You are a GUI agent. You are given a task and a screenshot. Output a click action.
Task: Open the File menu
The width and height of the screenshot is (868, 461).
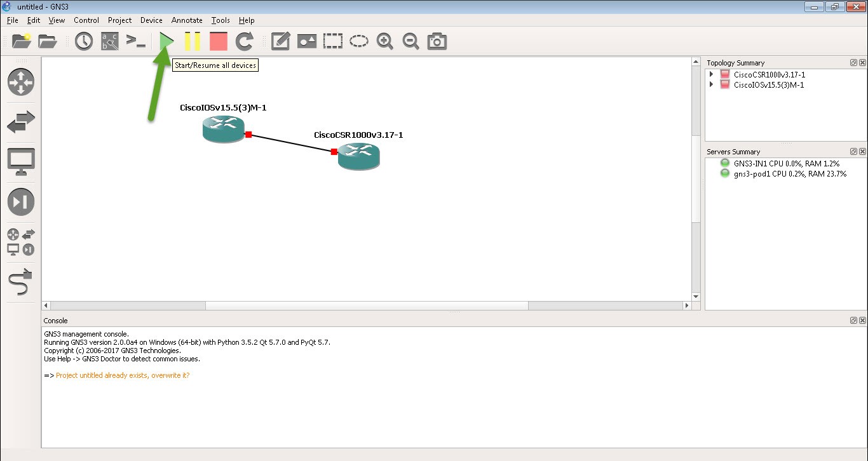12,20
